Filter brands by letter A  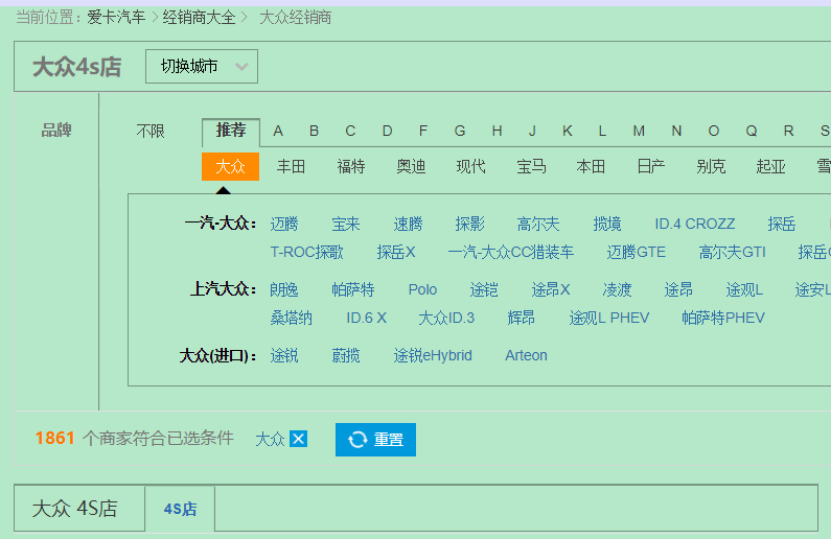click(x=278, y=131)
